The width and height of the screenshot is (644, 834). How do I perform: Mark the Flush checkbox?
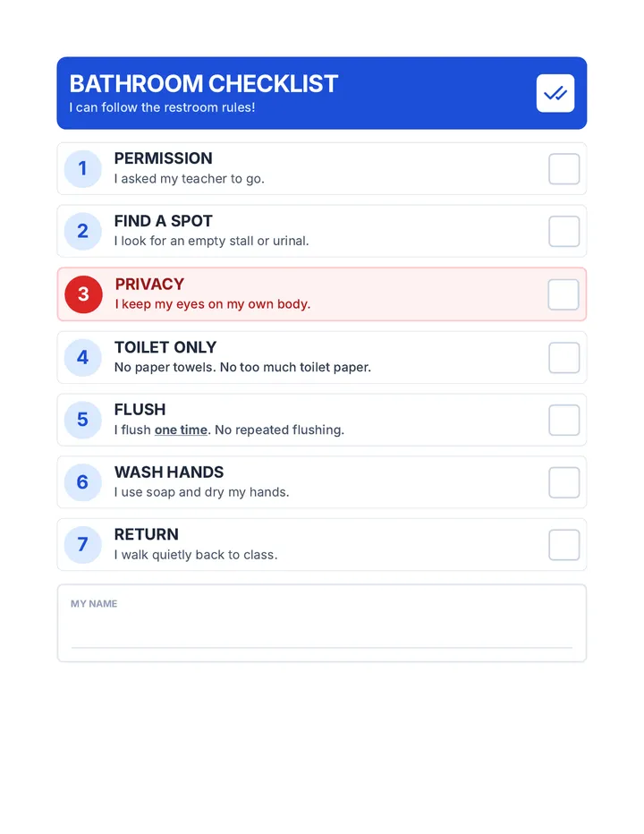(x=563, y=420)
